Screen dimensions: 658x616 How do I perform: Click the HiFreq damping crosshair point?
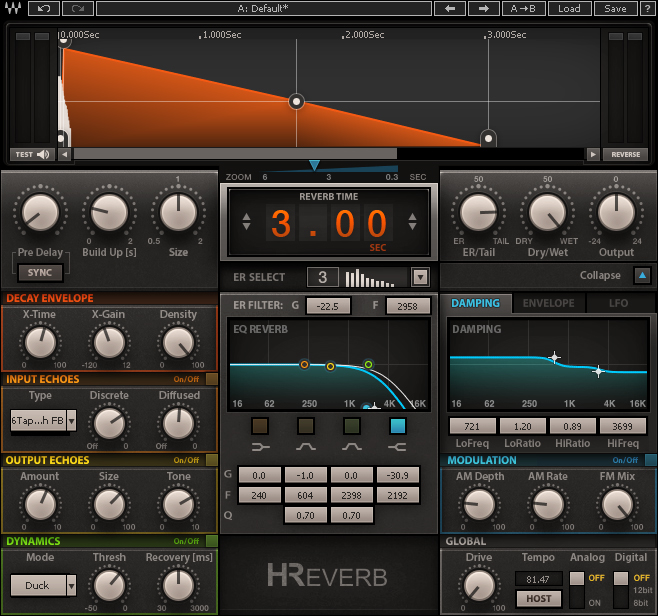pos(598,371)
